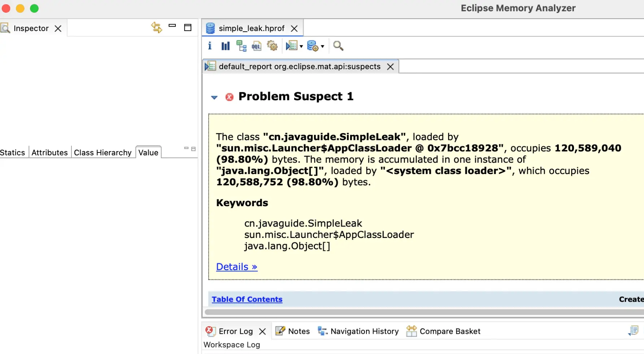Click the export log icon in Error Log
Image resolution: width=644 pixels, height=354 pixels.
(x=633, y=331)
